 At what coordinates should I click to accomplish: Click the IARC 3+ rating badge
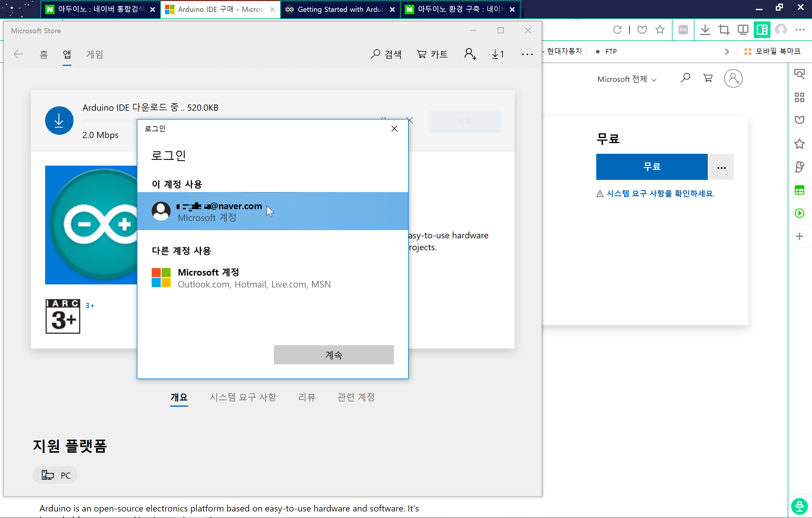[x=63, y=316]
